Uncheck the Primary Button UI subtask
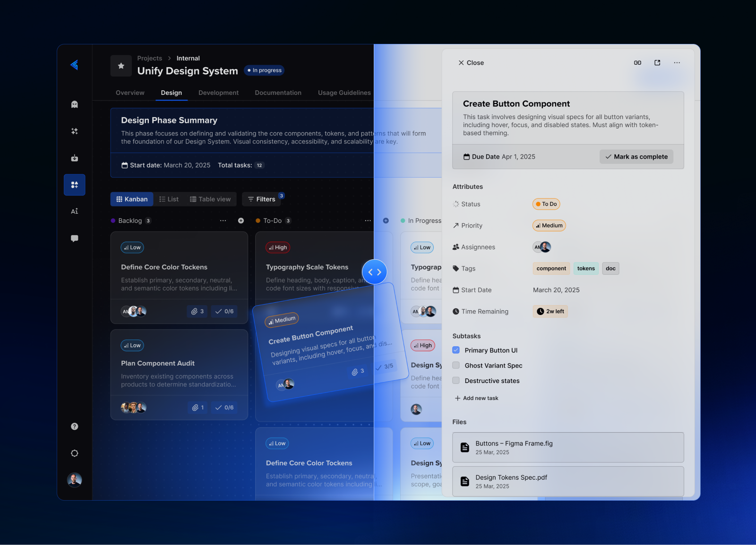 (x=455, y=350)
